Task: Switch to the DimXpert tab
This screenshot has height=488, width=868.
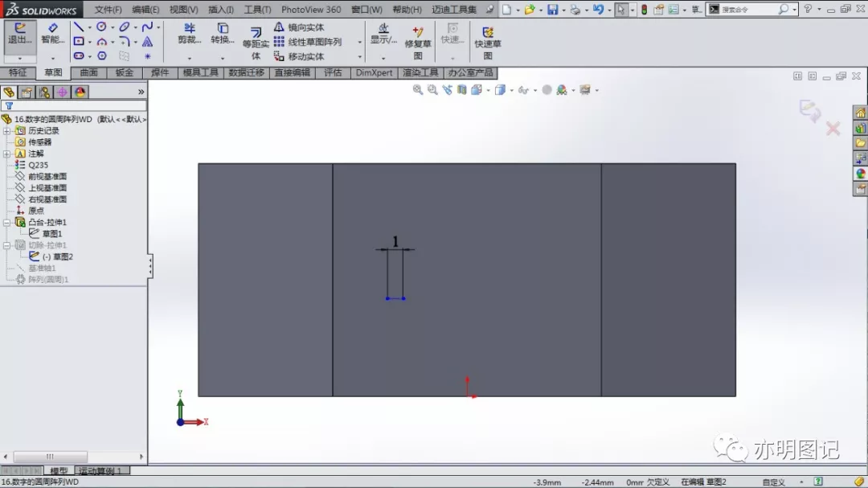Action: [x=374, y=72]
